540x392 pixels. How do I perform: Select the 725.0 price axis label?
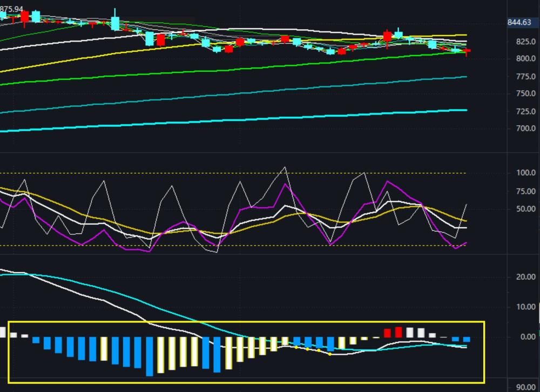(x=525, y=111)
